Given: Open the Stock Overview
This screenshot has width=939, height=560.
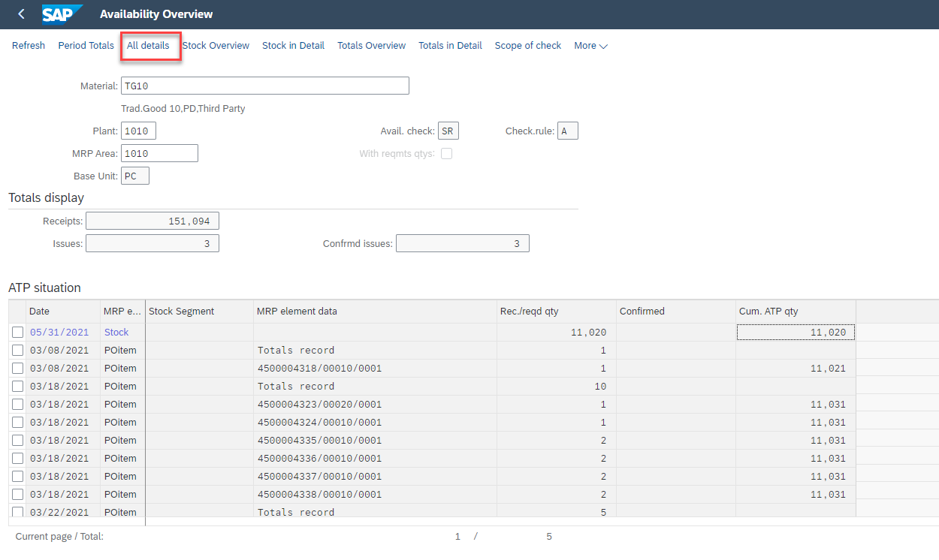Looking at the screenshot, I should click(x=216, y=46).
